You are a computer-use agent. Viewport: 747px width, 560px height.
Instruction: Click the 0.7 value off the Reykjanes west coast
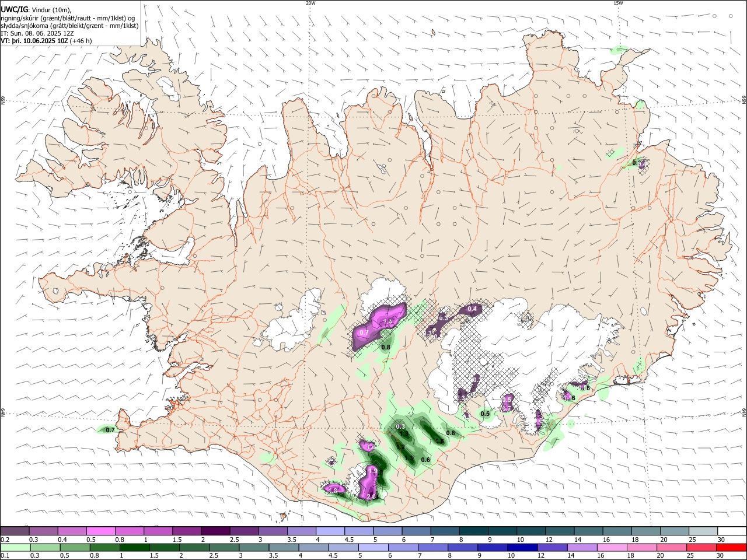click(110, 430)
